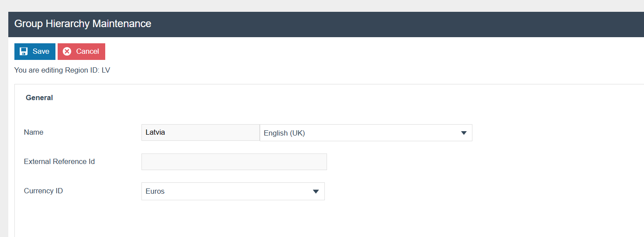The height and width of the screenshot is (237, 644).
Task: Focus the External Reference Id input box
Action: [234, 162]
